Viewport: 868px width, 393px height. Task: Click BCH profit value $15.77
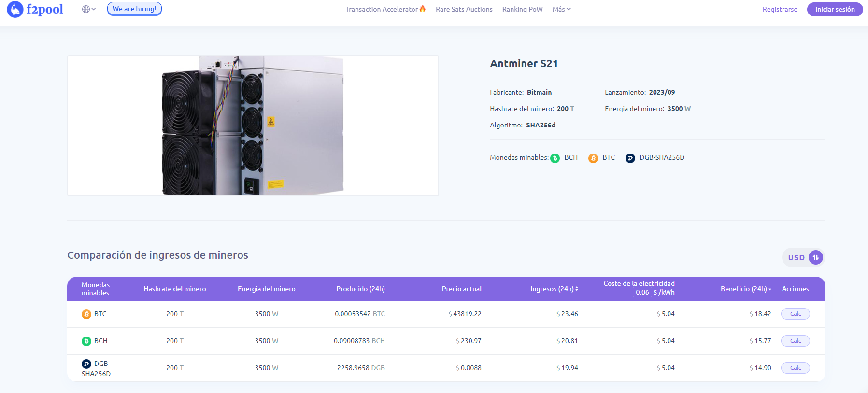coord(760,341)
